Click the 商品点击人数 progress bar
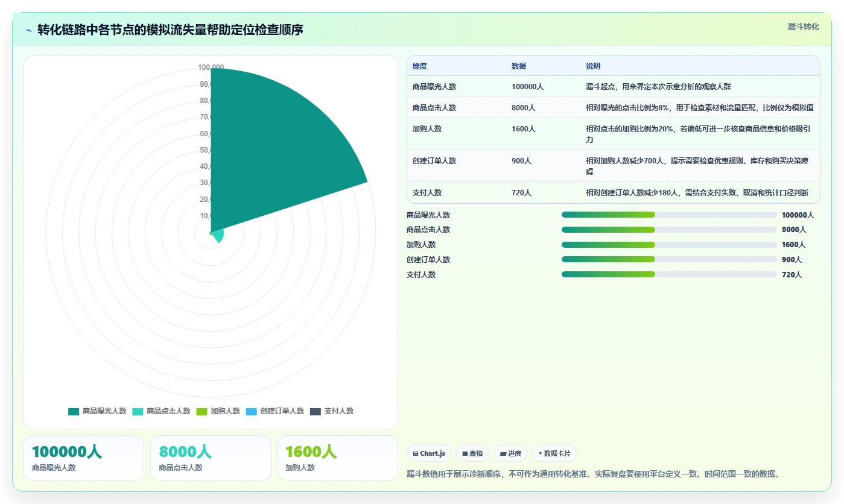This screenshot has height=504, width=844. [669, 230]
